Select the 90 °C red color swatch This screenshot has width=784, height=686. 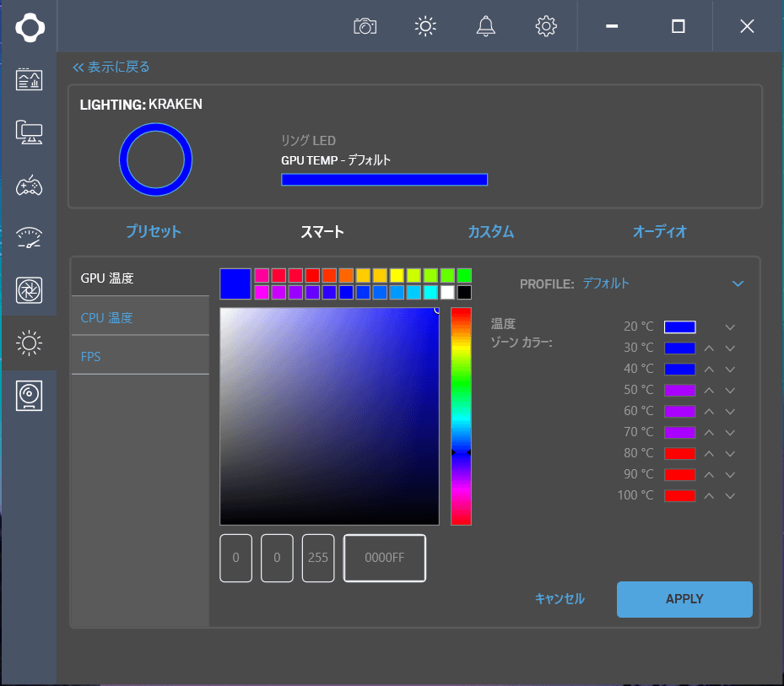pyautogui.click(x=679, y=474)
